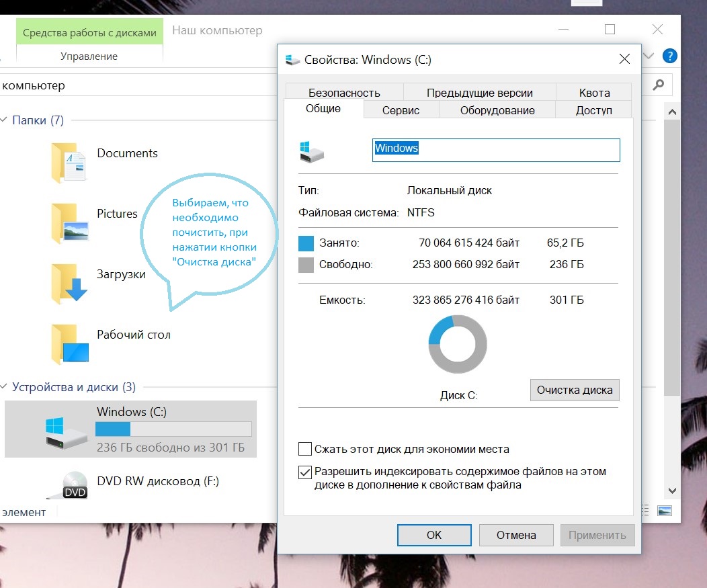The width and height of the screenshot is (707, 588).
Task: Click the gray Свободно color square
Action: click(306, 265)
